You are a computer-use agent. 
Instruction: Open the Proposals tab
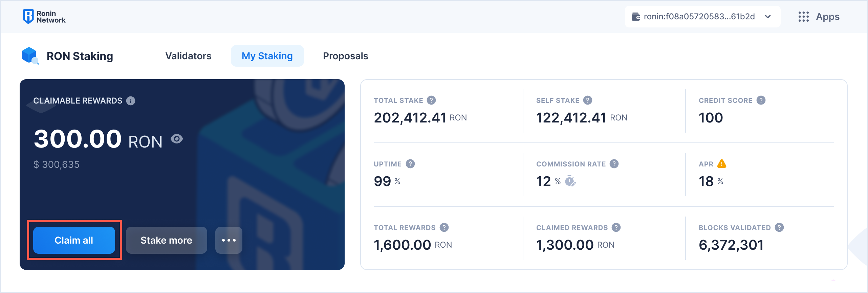tap(345, 56)
